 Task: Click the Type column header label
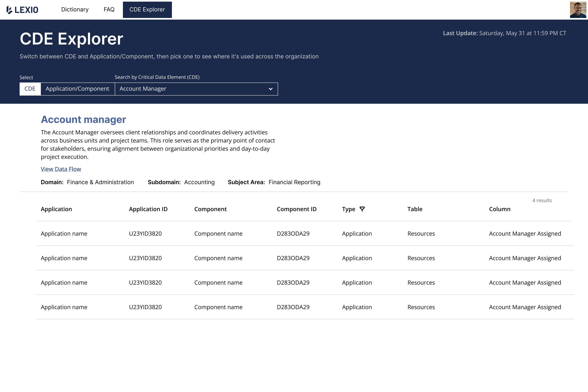click(x=349, y=209)
